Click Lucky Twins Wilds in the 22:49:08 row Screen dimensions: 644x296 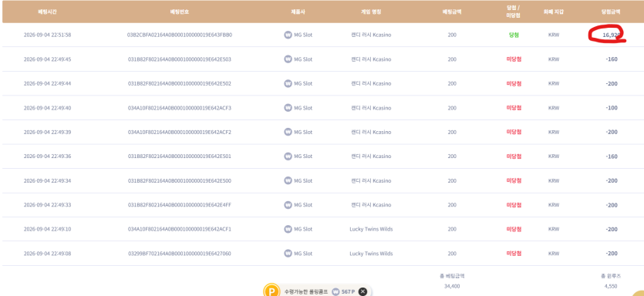(371, 254)
